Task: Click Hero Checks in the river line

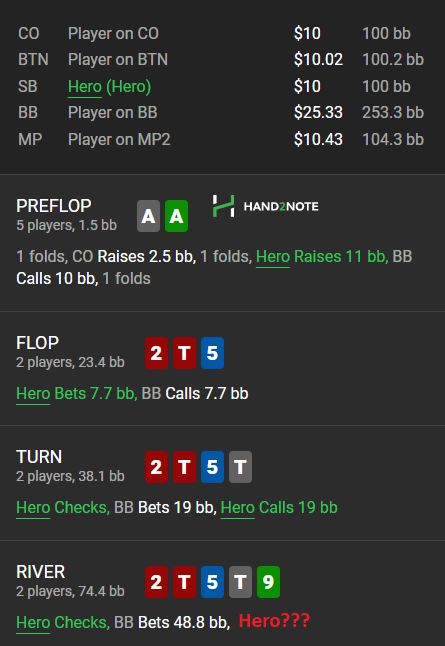Action: 63,623
